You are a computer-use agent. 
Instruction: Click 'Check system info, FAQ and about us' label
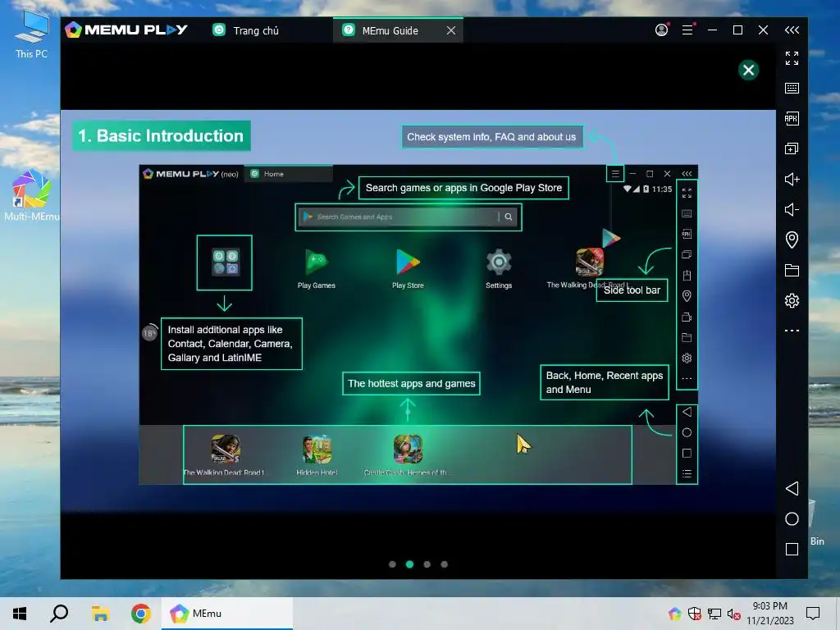(x=492, y=137)
